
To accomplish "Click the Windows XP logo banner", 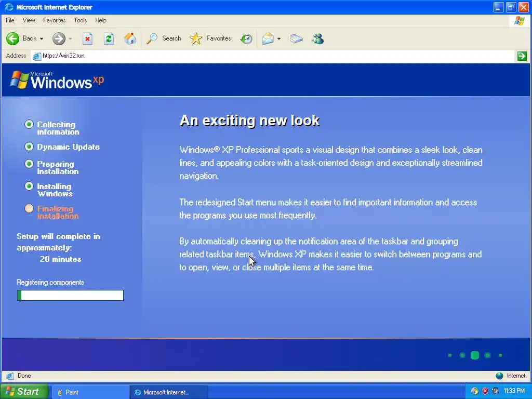I will coord(57,80).
